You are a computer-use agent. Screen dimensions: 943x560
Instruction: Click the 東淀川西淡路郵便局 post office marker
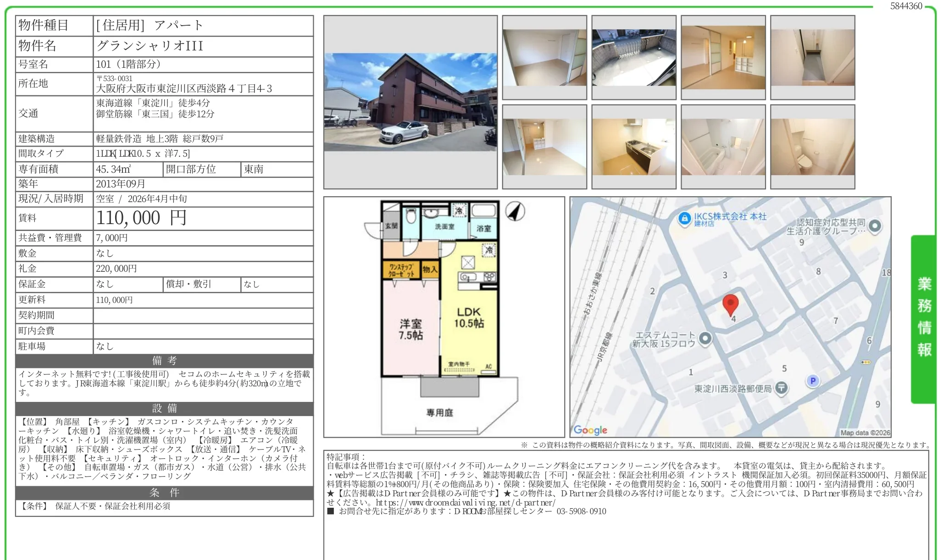(x=781, y=388)
